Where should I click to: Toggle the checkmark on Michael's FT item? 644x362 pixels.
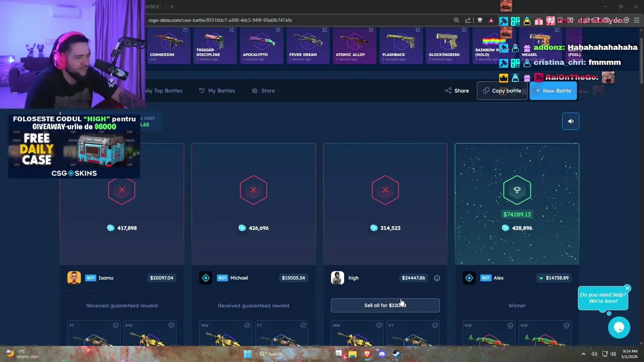(303, 325)
